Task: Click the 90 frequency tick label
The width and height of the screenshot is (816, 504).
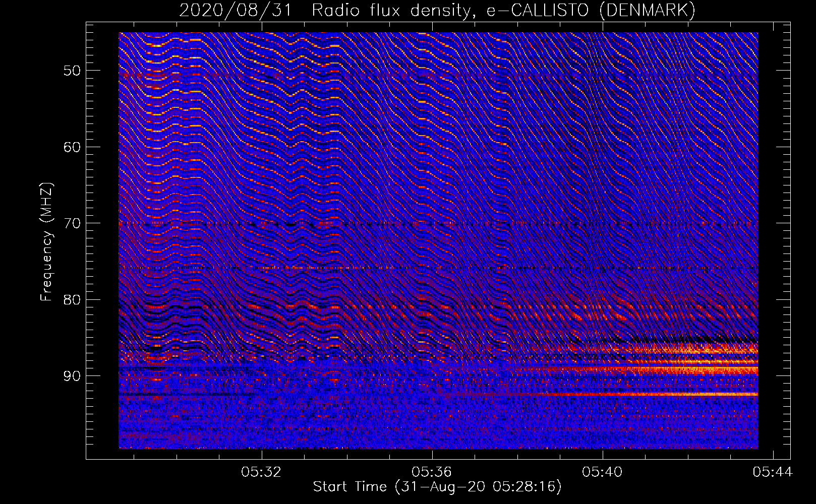Action: pyautogui.click(x=72, y=376)
